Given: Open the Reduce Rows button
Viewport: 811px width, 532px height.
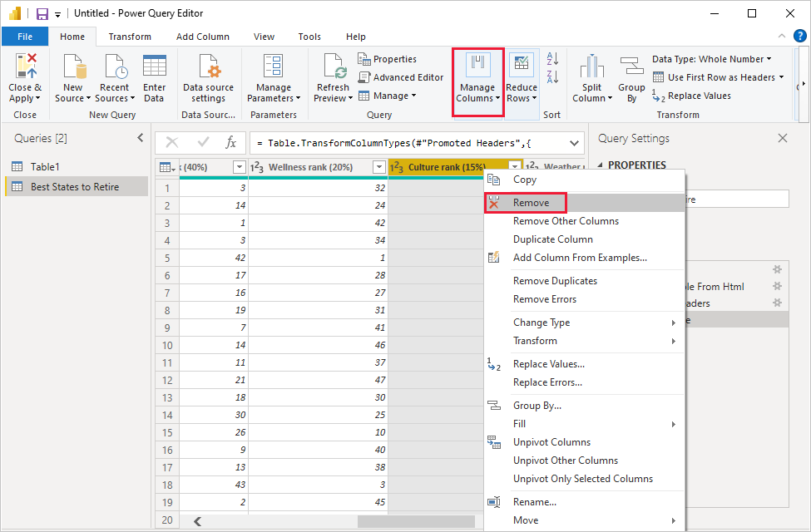Looking at the screenshot, I should (522, 79).
